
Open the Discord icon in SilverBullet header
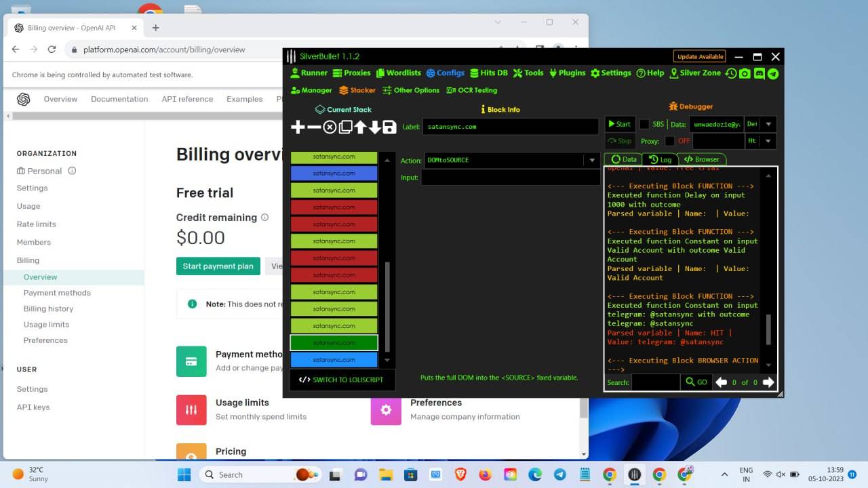point(759,73)
